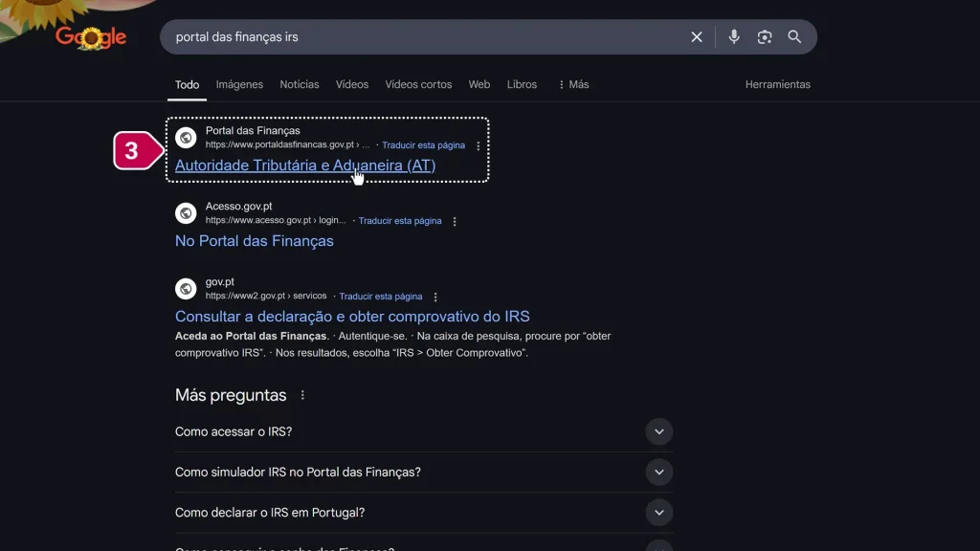This screenshot has width=980, height=551.
Task: Open three-dot options for Portal das Finanças result
Action: pos(479,146)
